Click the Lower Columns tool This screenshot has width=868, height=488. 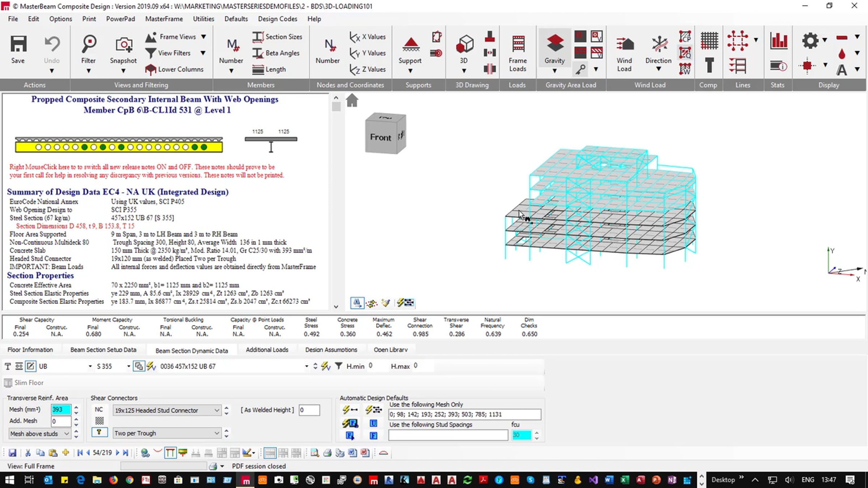pos(174,69)
